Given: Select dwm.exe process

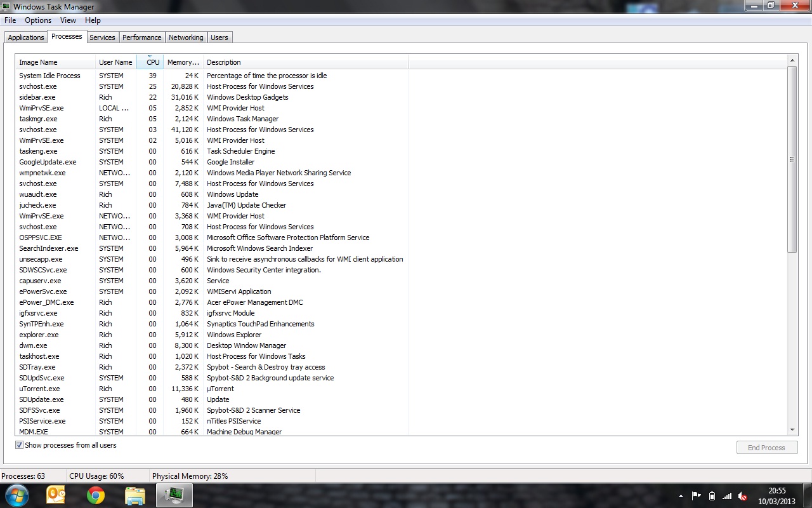Looking at the screenshot, I should click(x=212, y=345).
